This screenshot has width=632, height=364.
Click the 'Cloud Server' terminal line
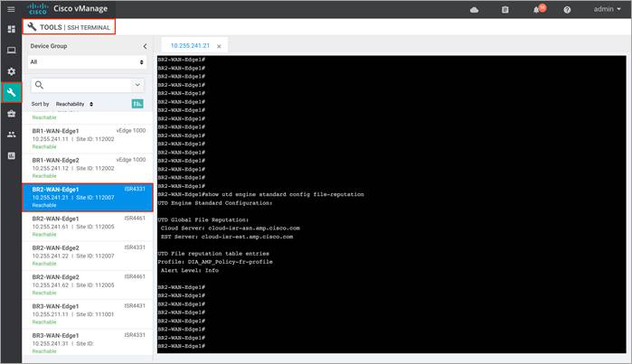[x=231, y=228]
